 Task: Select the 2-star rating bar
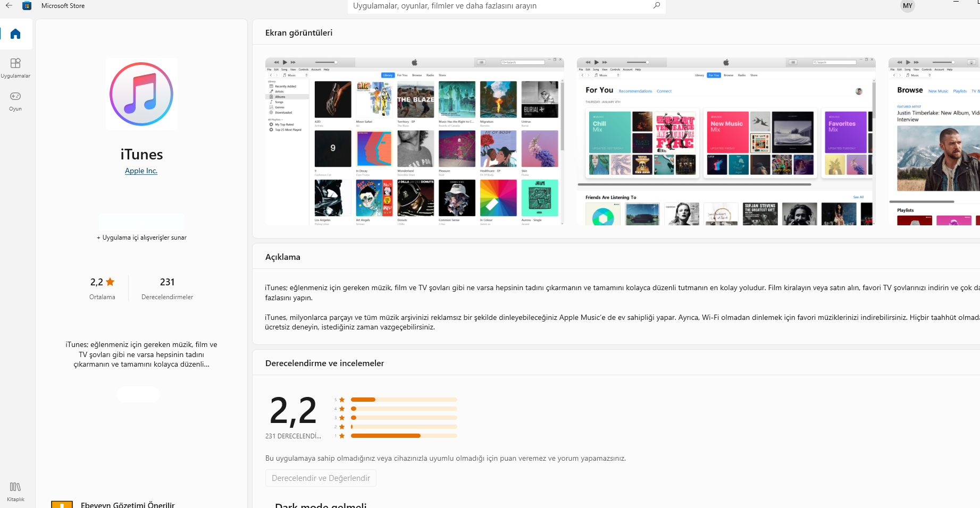tap(404, 427)
